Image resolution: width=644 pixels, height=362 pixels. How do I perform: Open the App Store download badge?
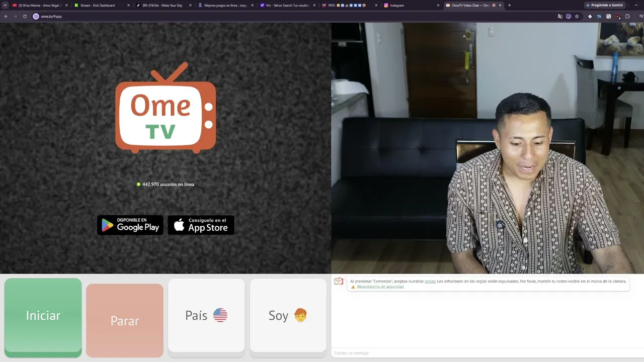click(x=201, y=225)
